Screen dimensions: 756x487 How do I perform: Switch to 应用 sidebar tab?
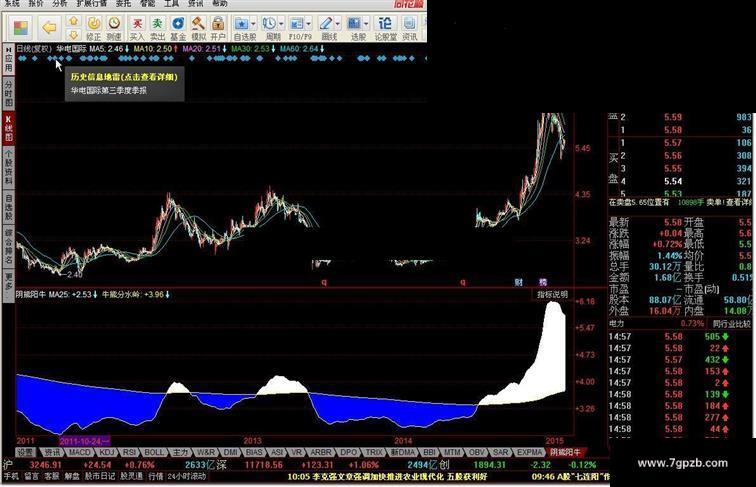coord(8,60)
